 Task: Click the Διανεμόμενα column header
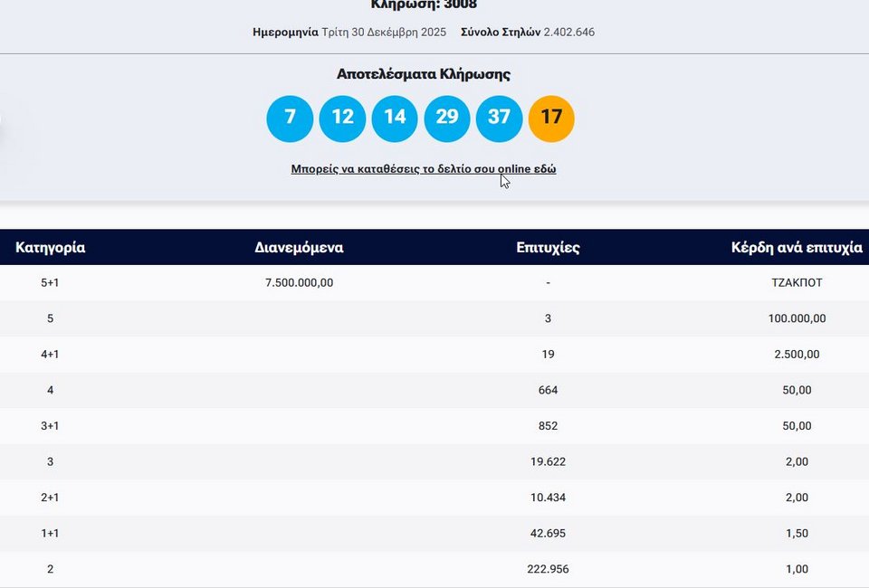point(299,247)
